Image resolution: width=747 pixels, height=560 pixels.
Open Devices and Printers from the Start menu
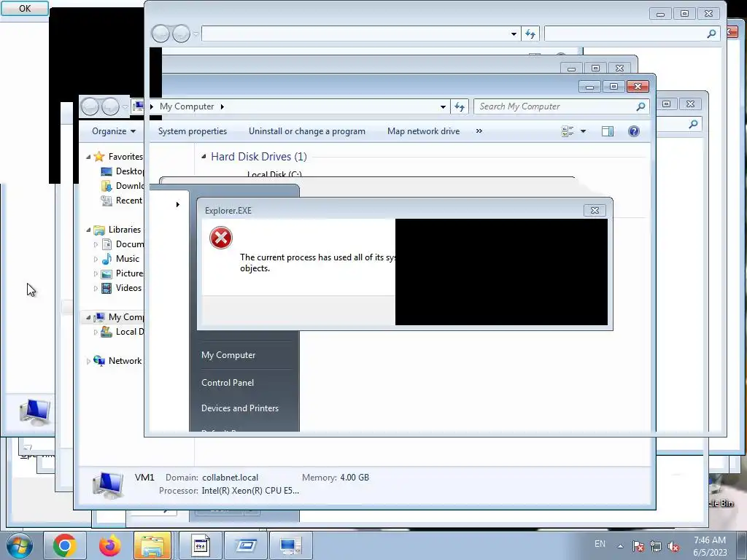[239, 408]
